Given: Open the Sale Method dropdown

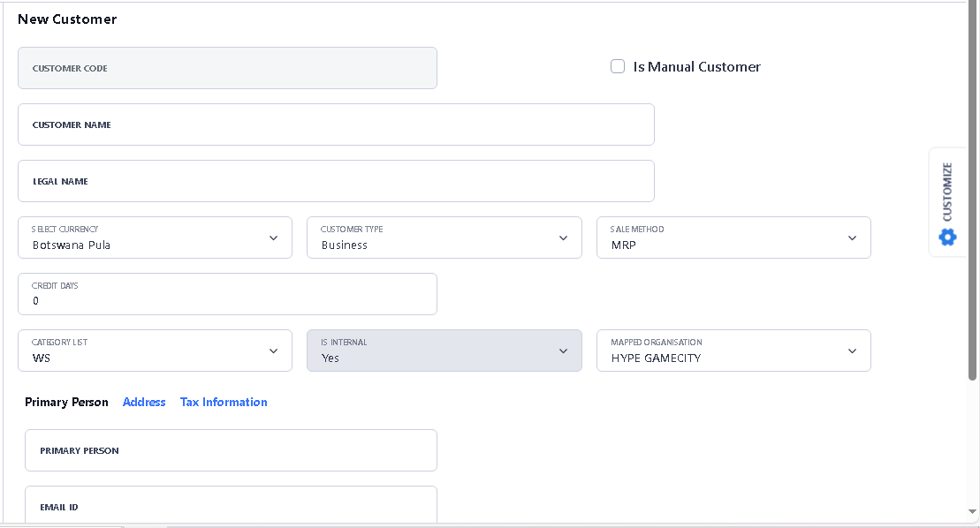Looking at the screenshot, I should [733, 238].
